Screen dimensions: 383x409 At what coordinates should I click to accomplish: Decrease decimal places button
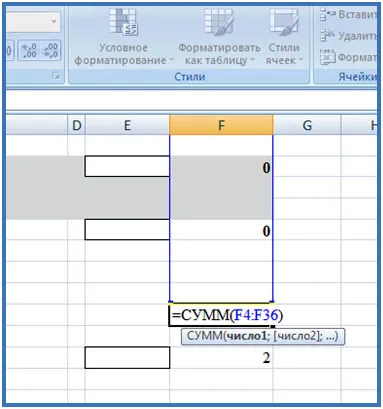point(50,50)
